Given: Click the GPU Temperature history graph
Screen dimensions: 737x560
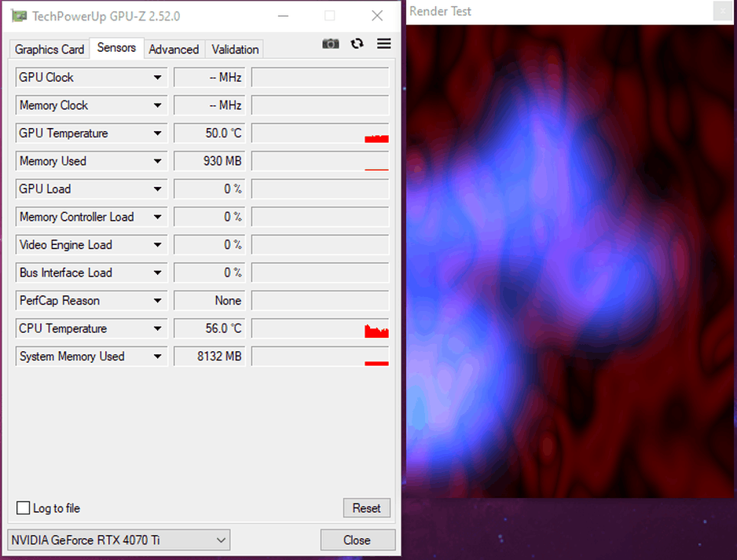Looking at the screenshot, I should (320, 134).
